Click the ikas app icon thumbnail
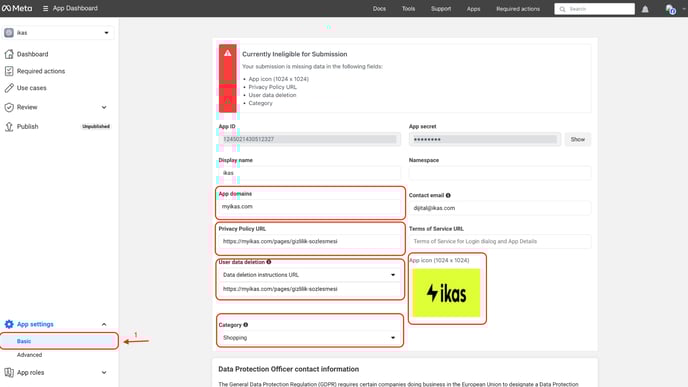Viewport: 688px width, 387px height. (446, 293)
